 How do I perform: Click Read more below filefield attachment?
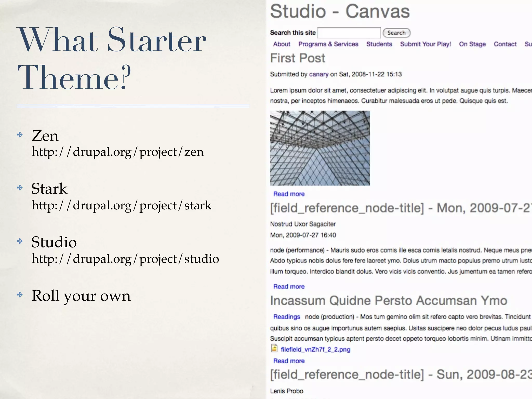coord(289,361)
